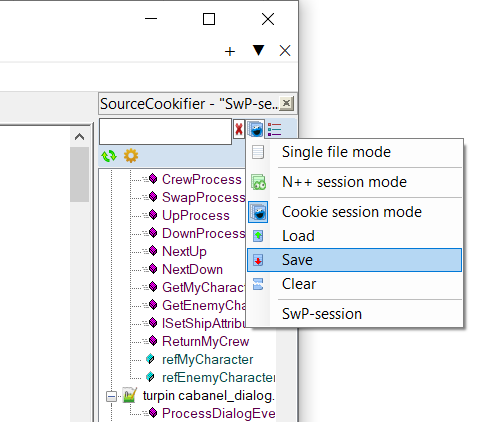Click the N++ session mode icon
Viewport: 501px width, 422px height.
(258, 182)
